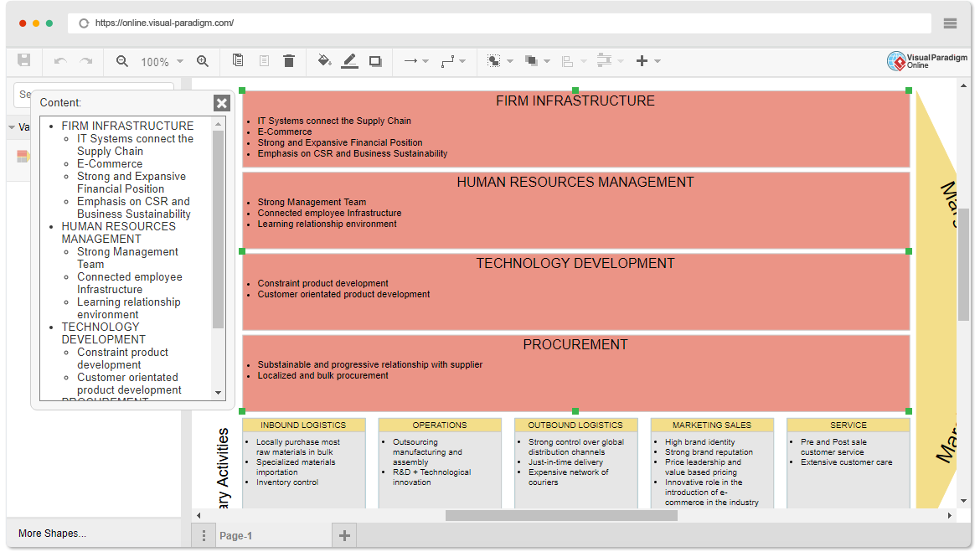Image resolution: width=980 pixels, height=557 pixels.
Task: Click the plus insert icon
Action: pyautogui.click(x=642, y=60)
